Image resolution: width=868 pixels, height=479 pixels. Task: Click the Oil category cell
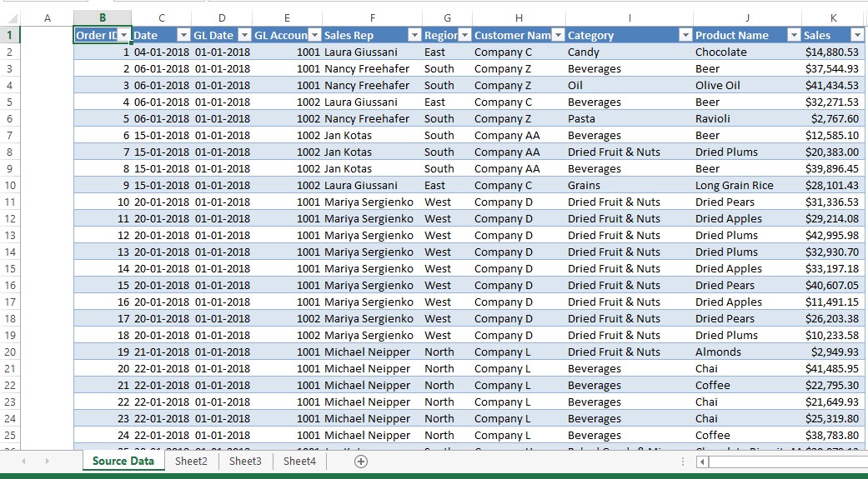(x=630, y=85)
